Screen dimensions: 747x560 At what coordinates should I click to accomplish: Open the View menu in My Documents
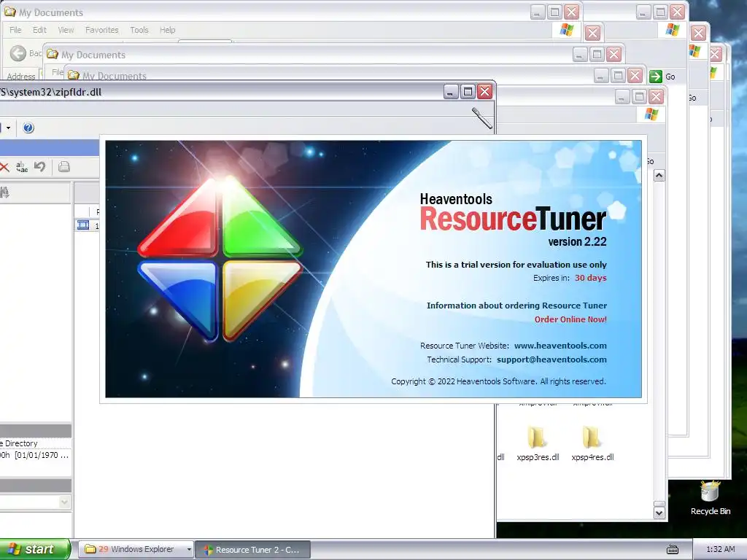pos(66,30)
